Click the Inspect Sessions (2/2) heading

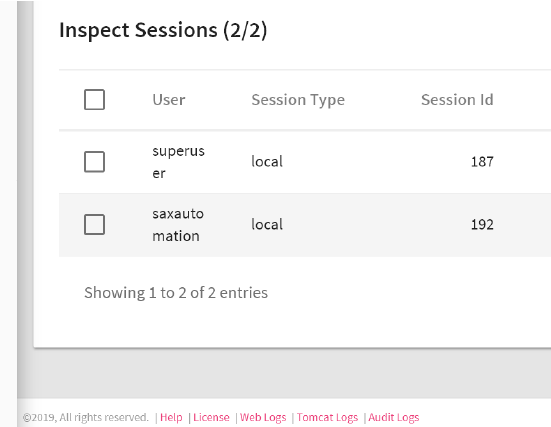[x=163, y=30]
